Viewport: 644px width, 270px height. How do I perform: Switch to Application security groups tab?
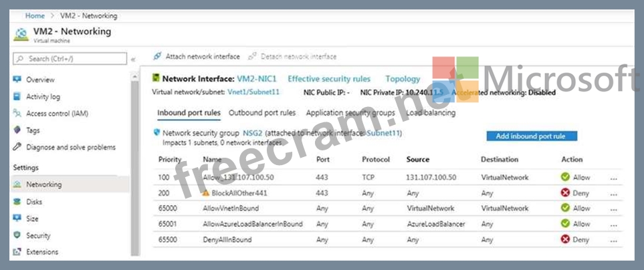click(350, 113)
